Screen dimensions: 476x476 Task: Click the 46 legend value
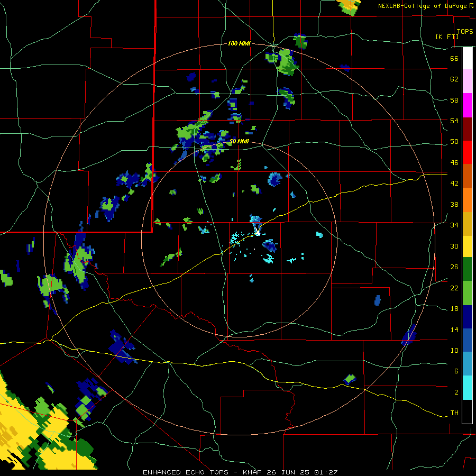pyautogui.click(x=454, y=163)
